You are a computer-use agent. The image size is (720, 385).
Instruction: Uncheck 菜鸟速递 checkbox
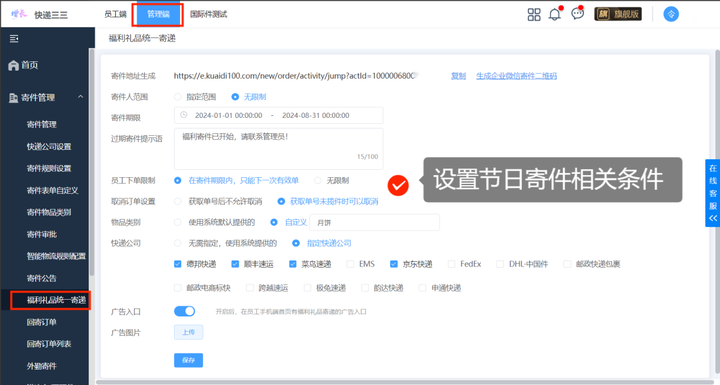click(292, 264)
